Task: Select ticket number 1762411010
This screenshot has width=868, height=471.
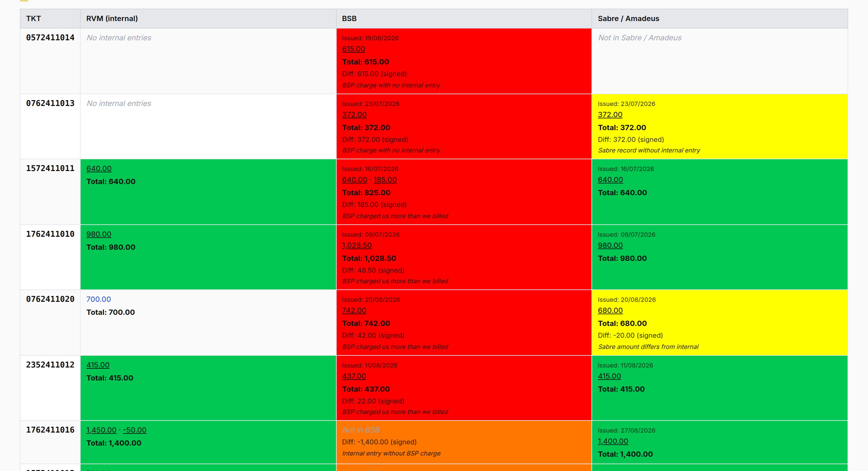Action: (50, 234)
